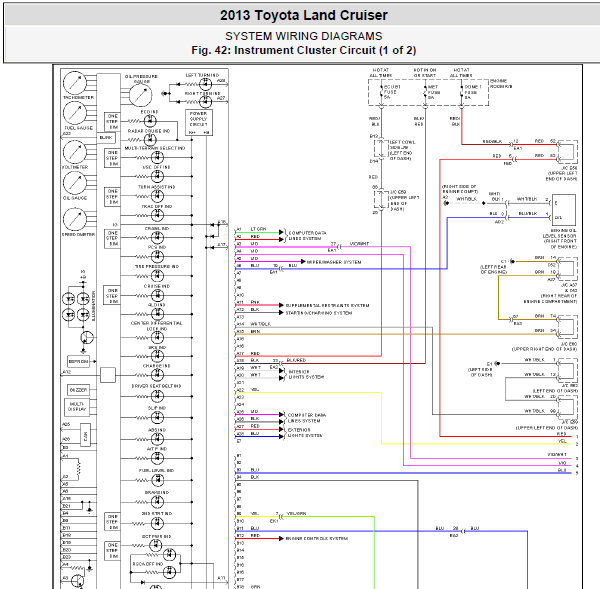Click the "2013 Toyota Land Cruiser" title
Screen dimensions: 600x589
303,15
